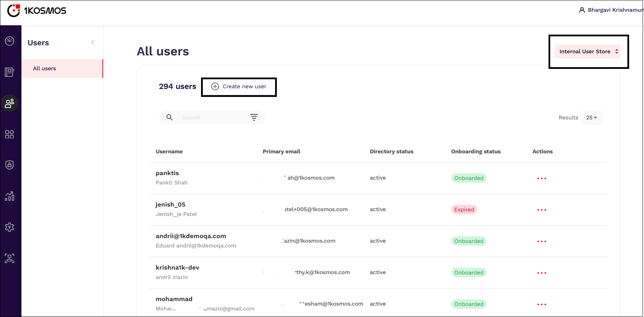644x317 pixels.
Task: Open the dashboard gauge icon in sidebar
Action: 10,41
